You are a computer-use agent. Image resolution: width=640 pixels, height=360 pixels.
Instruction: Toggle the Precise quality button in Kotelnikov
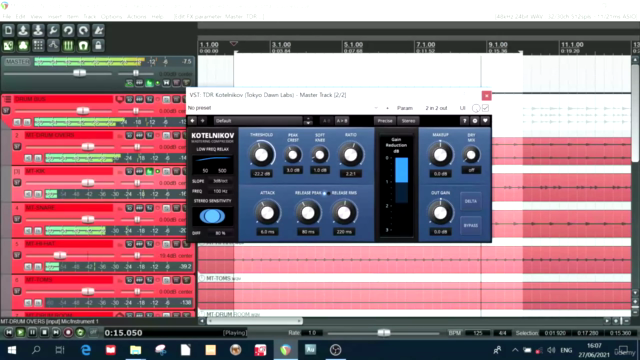pos(385,121)
